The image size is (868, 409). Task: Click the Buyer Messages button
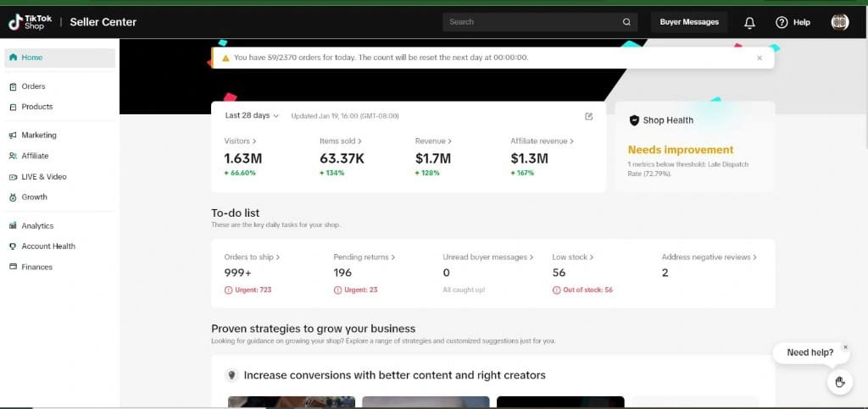pos(689,22)
